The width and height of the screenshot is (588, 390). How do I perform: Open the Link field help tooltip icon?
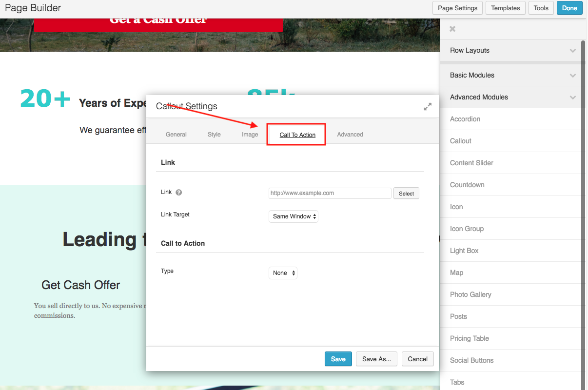pos(178,193)
